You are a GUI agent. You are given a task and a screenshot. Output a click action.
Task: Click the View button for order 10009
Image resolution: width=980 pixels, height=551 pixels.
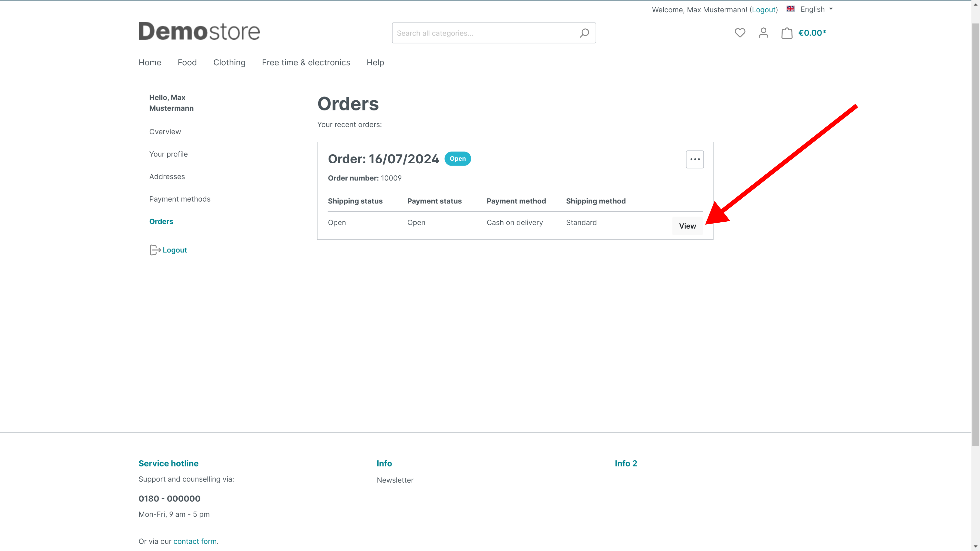(687, 226)
